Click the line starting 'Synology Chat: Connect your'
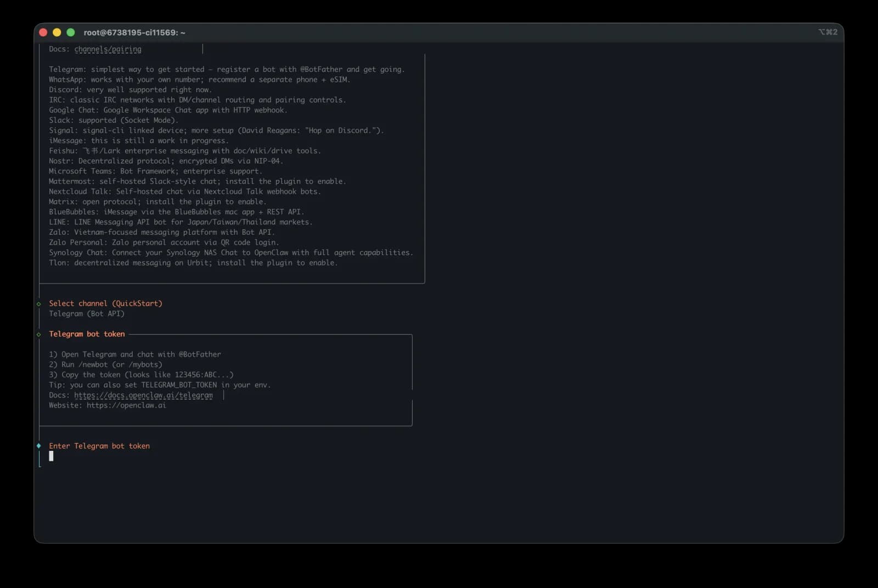 point(231,253)
